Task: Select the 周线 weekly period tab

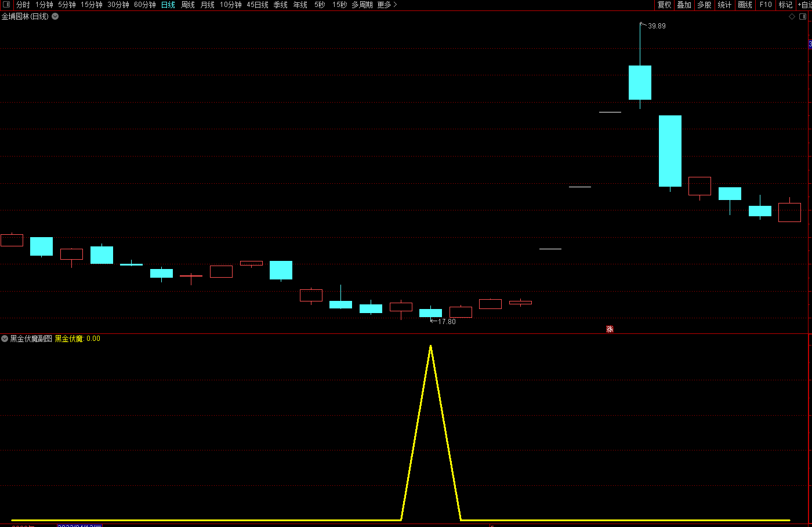Action: coord(188,5)
